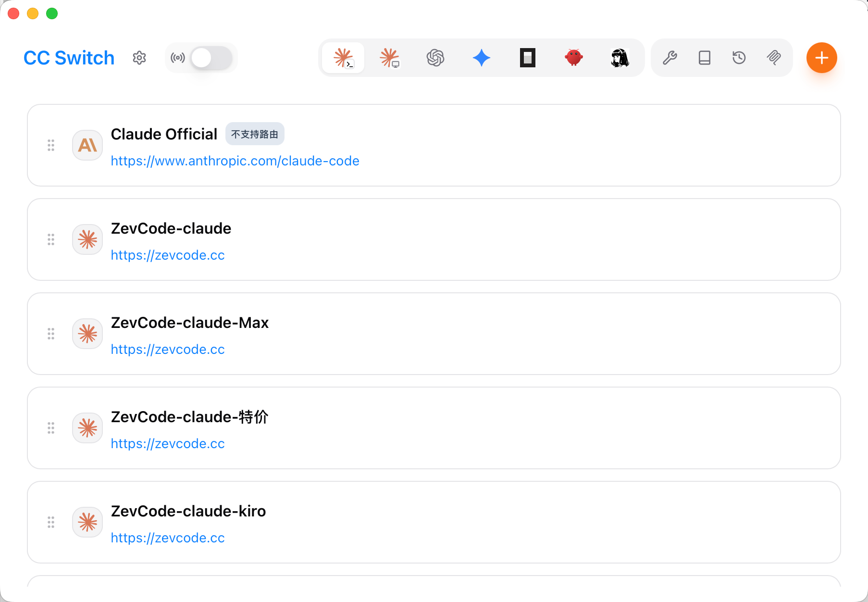Grab the drag handle for ZevCode-claude-特价

51,428
